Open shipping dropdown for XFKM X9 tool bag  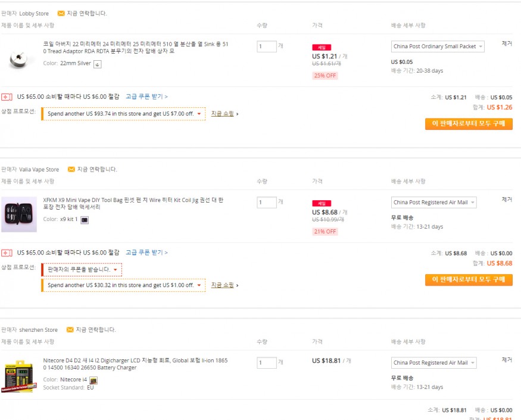(433, 203)
